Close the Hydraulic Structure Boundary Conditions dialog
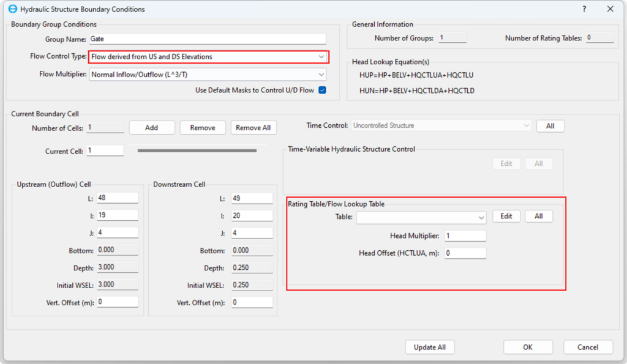The image size is (627, 364). pyautogui.click(x=610, y=9)
